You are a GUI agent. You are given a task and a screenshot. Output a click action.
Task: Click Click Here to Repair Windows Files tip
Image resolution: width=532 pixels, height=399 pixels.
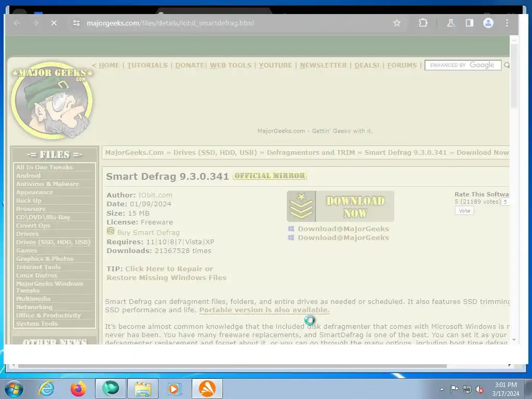(x=166, y=273)
